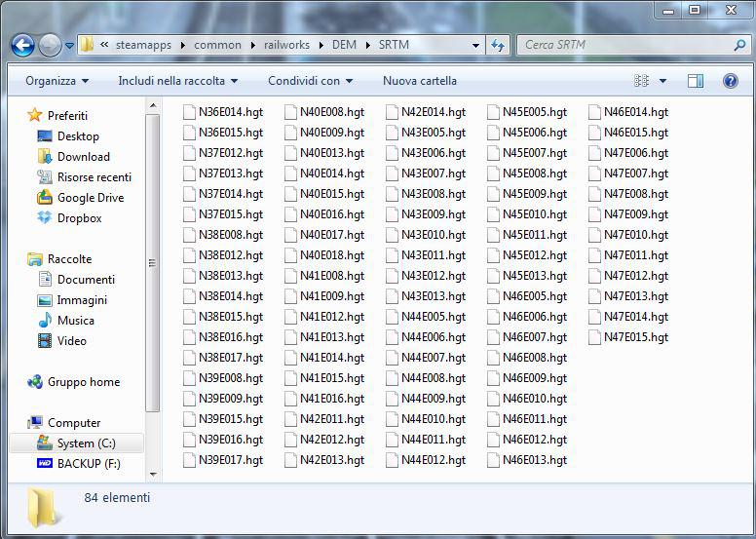
Task: Select file N47E015.hgt
Action: coord(628,337)
